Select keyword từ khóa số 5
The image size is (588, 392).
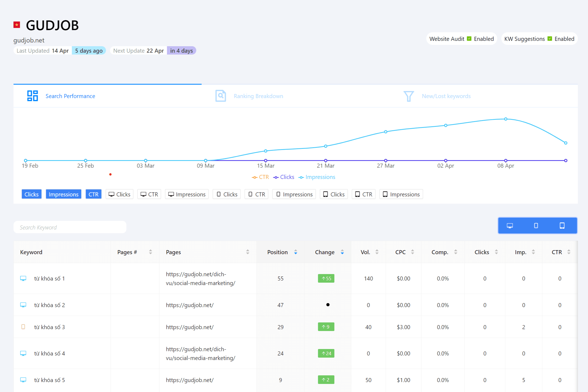click(x=49, y=380)
